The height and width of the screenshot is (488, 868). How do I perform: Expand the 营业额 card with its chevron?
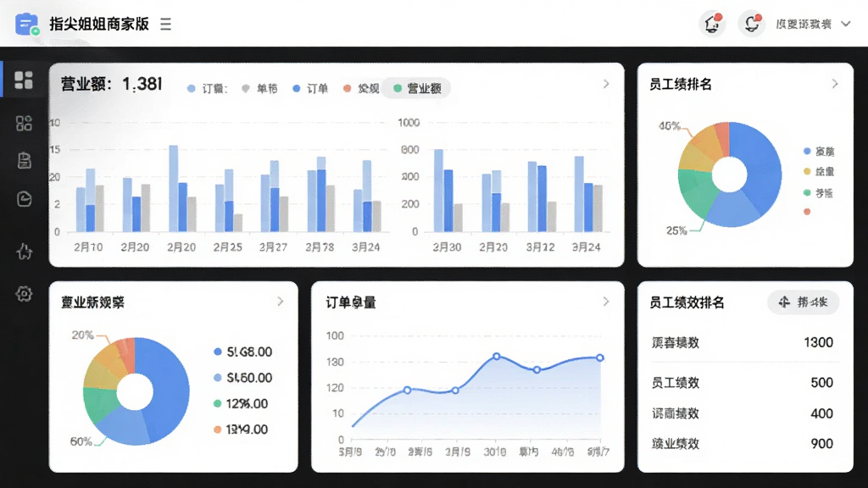pyautogui.click(x=606, y=84)
